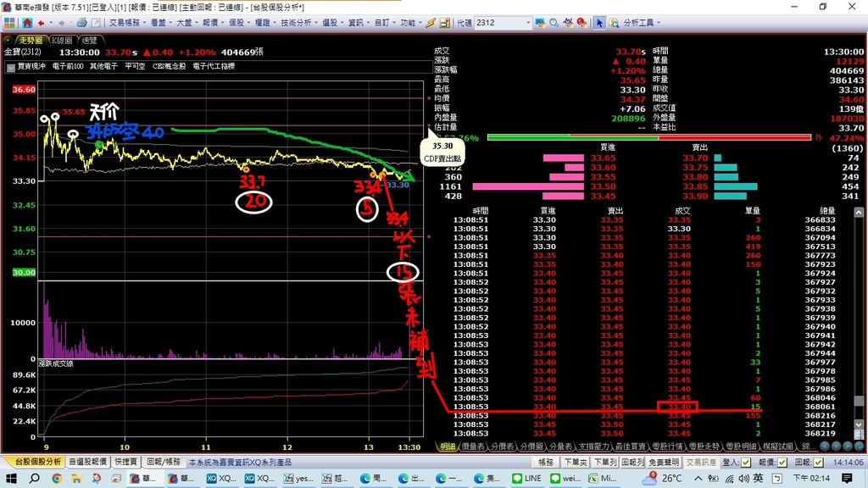
Task: Toggle the 回報 checkbox in status bar
Action: [818, 463]
